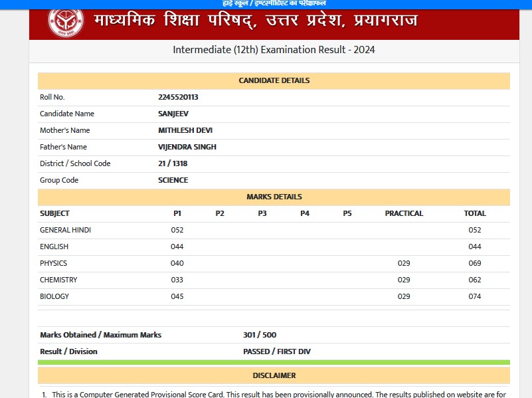
Task: Click the Roll No. label
Action: [52, 97]
